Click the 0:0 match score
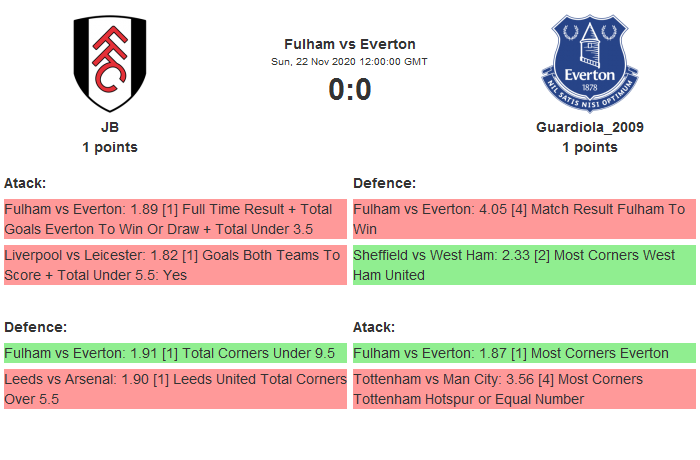The height and width of the screenshot is (460, 700). tap(350, 90)
